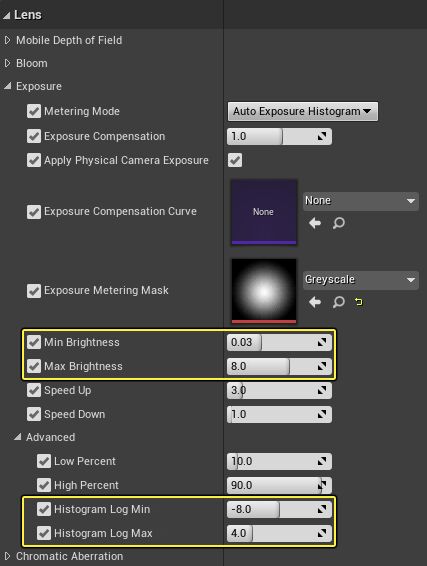Toggle Exposure Metering Mask override checkbox
Viewport: 427px width, 566px height.
(x=34, y=291)
